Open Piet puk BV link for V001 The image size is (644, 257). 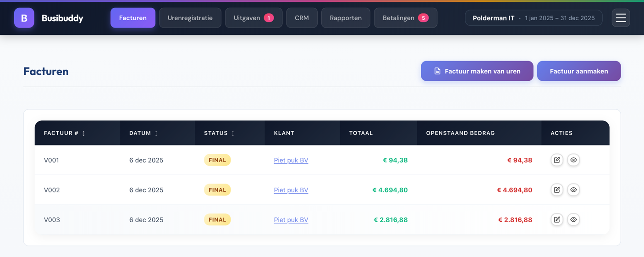pyautogui.click(x=291, y=160)
